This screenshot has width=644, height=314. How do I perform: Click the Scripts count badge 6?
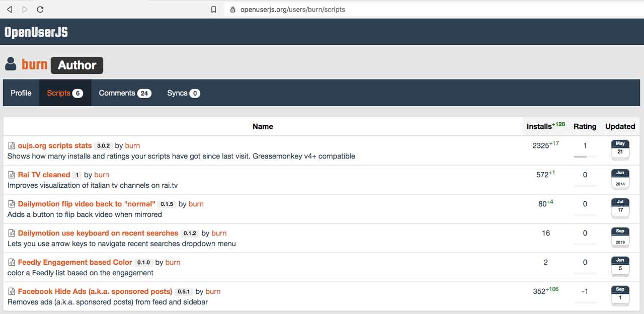pos(77,93)
